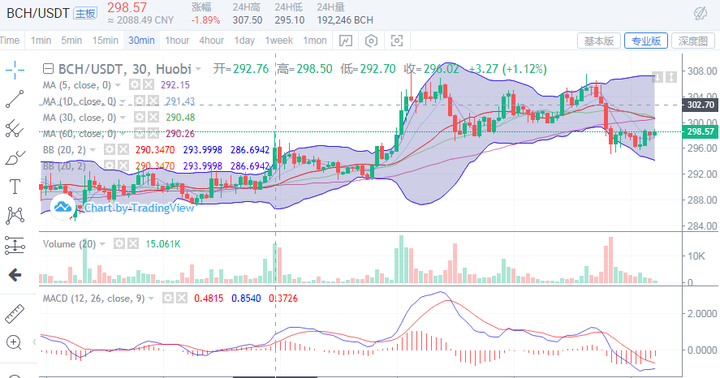Switch to the 1min interval
720x378 pixels.
[41, 40]
